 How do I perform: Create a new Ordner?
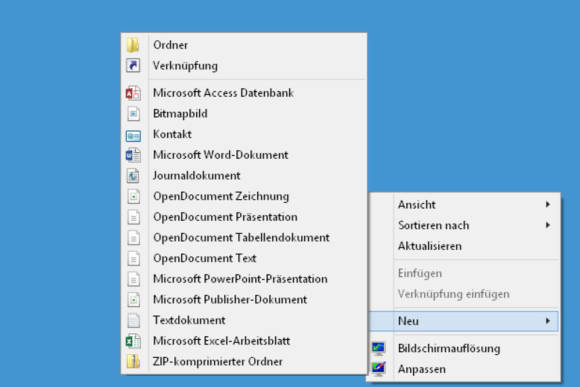244,45
